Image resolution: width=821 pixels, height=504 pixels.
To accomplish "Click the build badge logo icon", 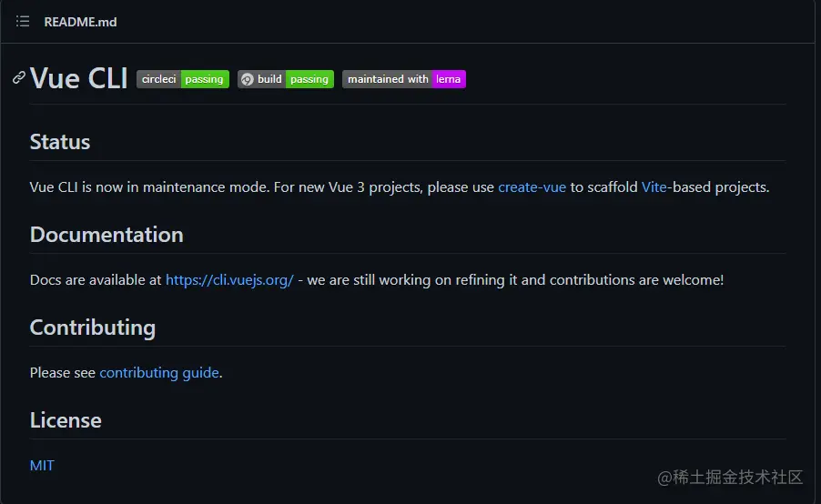I will pyautogui.click(x=248, y=79).
